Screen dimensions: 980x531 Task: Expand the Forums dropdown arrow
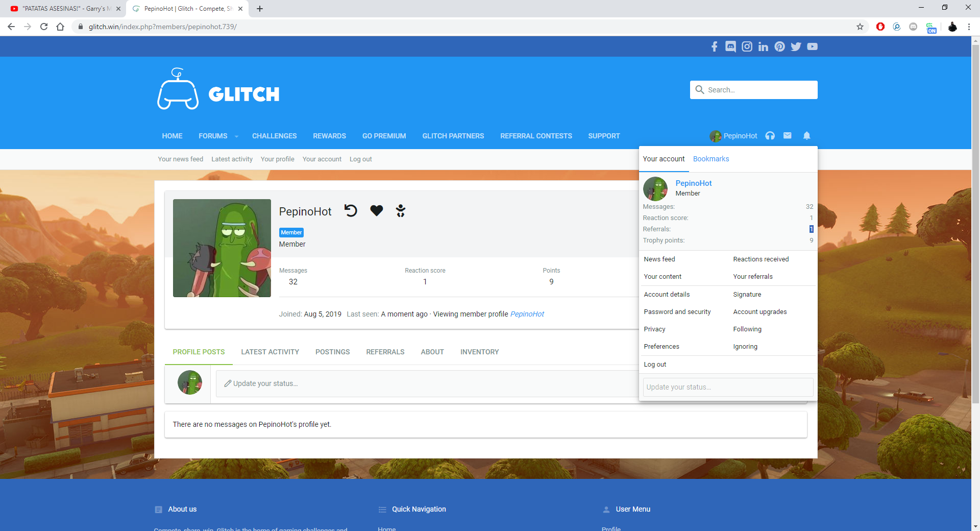[236, 136]
